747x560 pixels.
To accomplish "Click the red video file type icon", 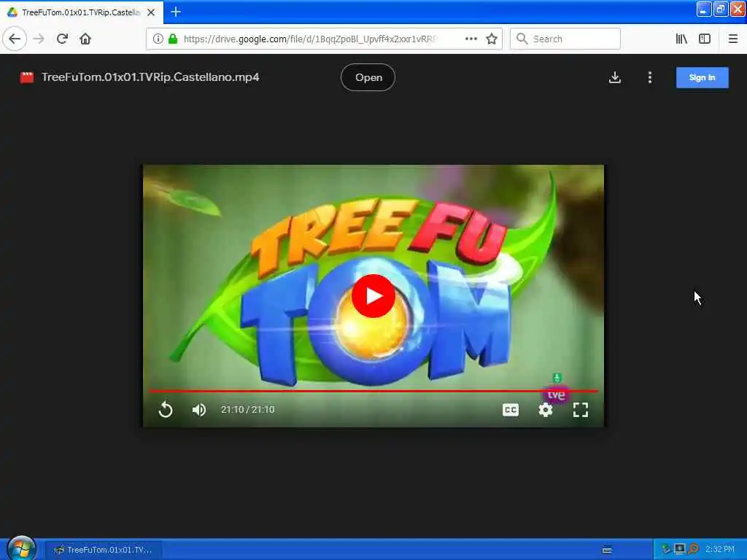I will tap(27, 77).
